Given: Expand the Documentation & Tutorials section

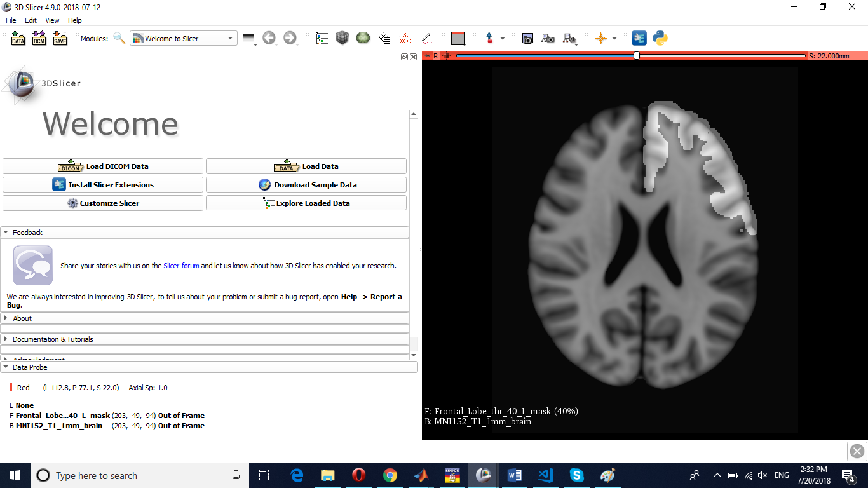Looking at the screenshot, I should 52,339.
